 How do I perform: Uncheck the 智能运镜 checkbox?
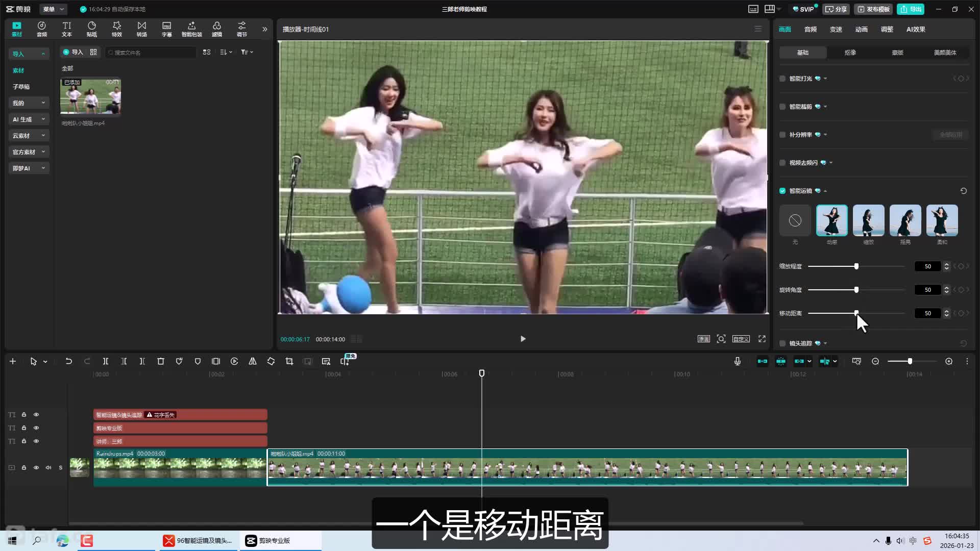click(782, 191)
